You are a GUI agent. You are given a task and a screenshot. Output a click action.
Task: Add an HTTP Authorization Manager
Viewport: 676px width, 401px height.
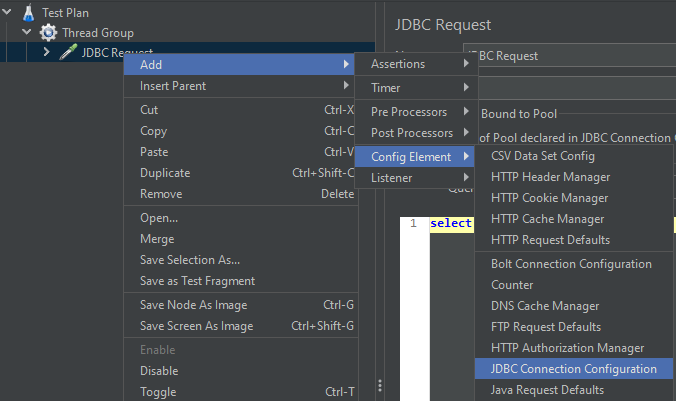click(574, 348)
